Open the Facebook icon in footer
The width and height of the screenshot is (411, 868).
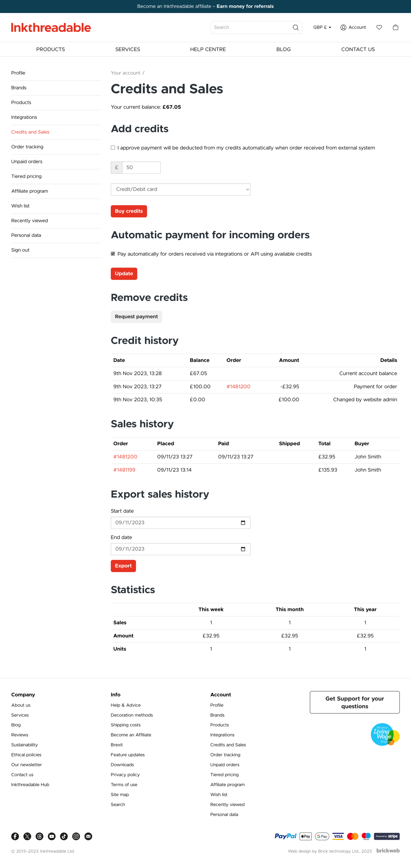point(15,836)
